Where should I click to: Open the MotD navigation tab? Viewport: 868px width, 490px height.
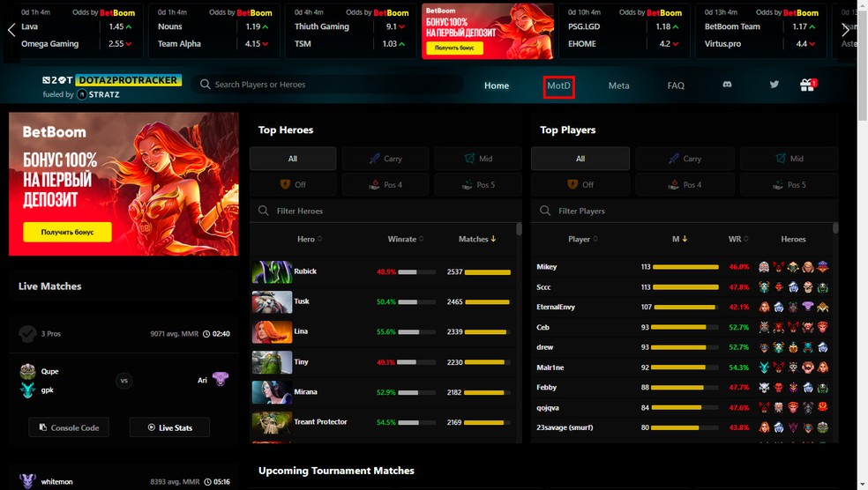558,85
